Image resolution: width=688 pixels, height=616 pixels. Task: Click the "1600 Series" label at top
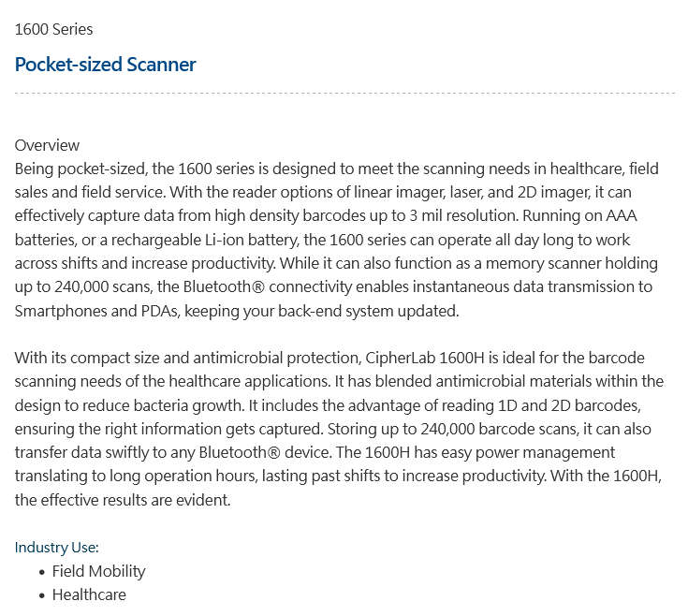pyautogui.click(x=53, y=29)
